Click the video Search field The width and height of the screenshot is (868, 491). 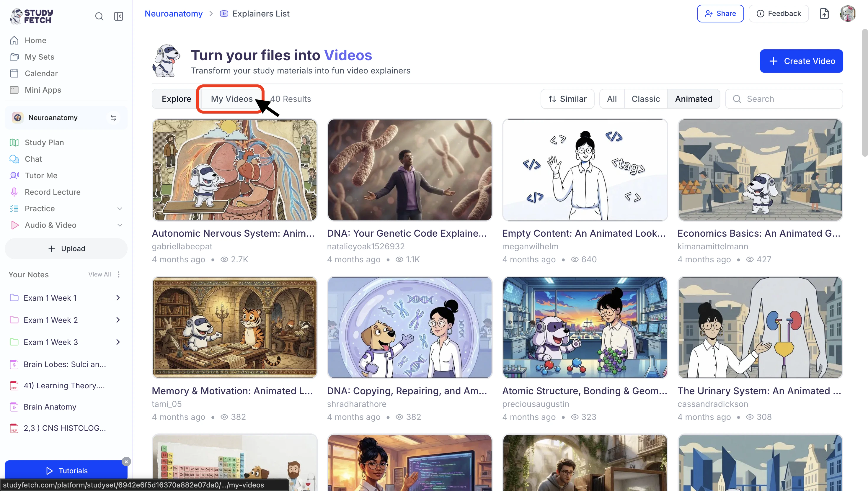pyautogui.click(x=784, y=99)
